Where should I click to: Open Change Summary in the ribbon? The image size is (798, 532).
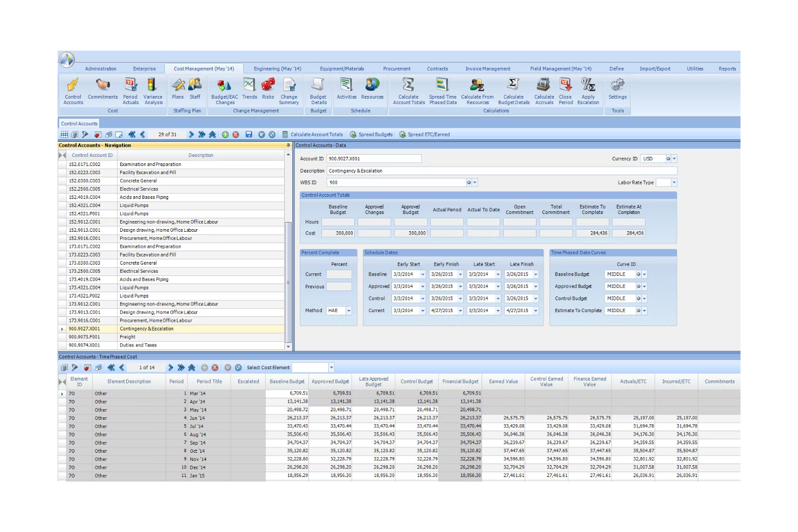tap(289, 91)
